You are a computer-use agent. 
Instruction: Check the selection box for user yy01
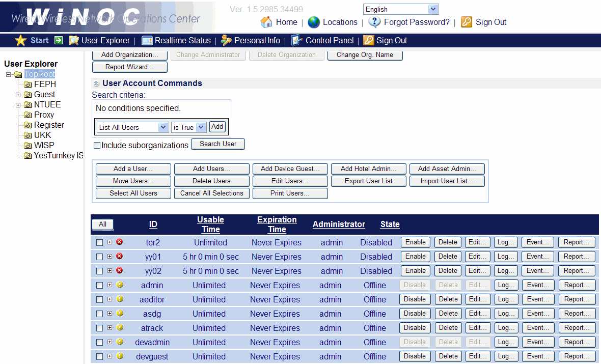100,257
